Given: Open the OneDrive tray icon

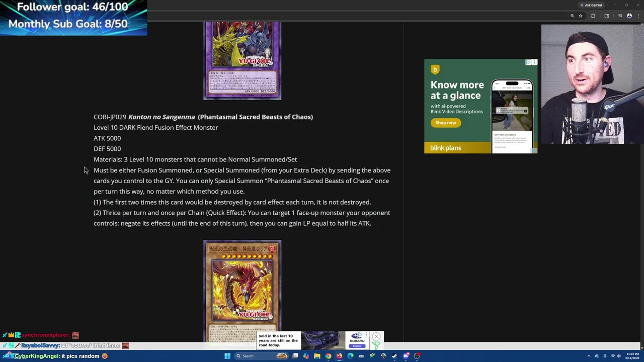Looking at the screenshot, I should (597, 356).
